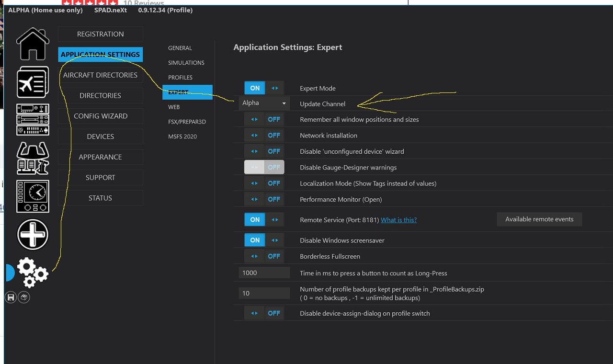Toggle Network installation switch
The image size is (613, 364).
pyautogui.click(x=264, y=135)
